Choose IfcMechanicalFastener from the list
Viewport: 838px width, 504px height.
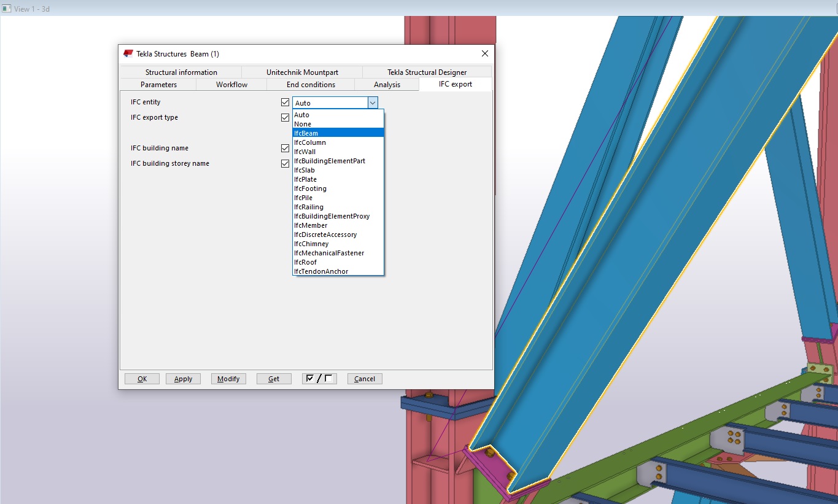[338, 253]
